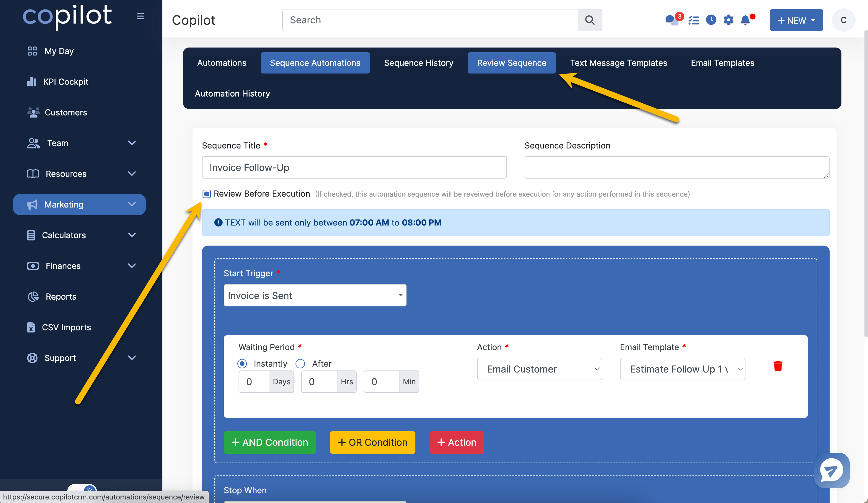Select the After waiting period radio
Viewport: 868px width, 503px height.
pos(300,364)
